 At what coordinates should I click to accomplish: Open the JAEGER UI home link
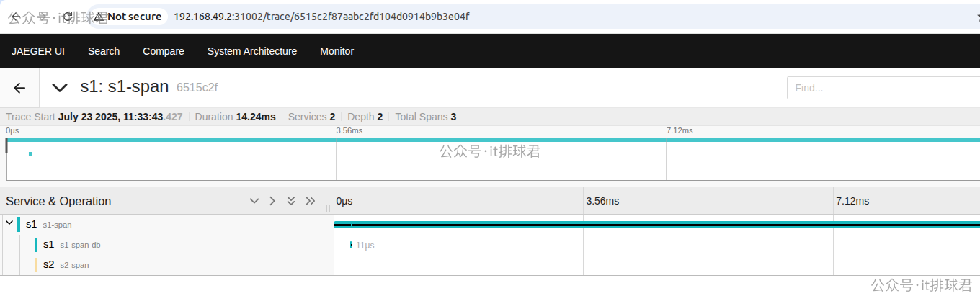click(38, 51)
